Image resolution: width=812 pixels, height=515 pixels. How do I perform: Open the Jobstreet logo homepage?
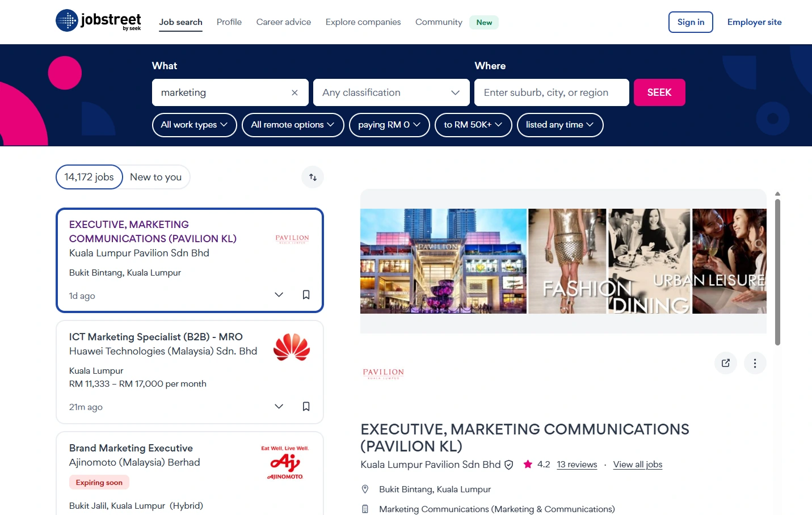tap(98, 21)
